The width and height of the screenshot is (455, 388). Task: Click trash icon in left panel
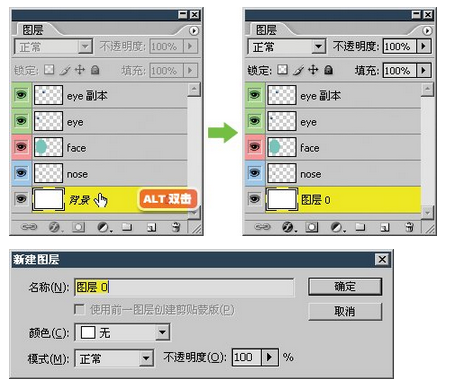tap(176, 227)
